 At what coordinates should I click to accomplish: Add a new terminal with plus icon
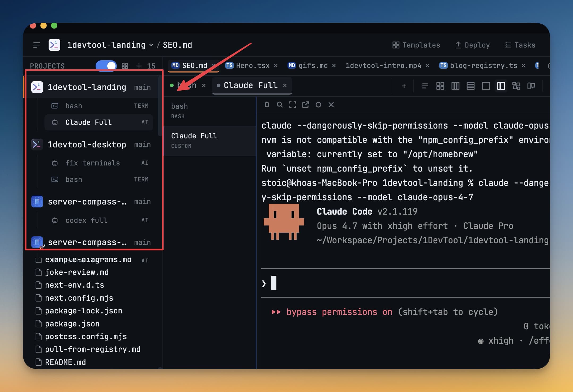coord(404,86)
